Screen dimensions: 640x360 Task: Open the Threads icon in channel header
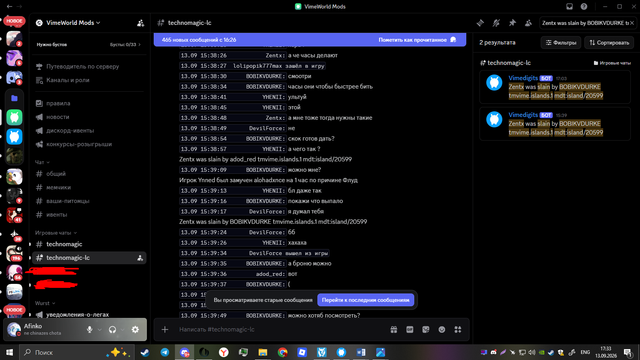[x=480, y=23]
